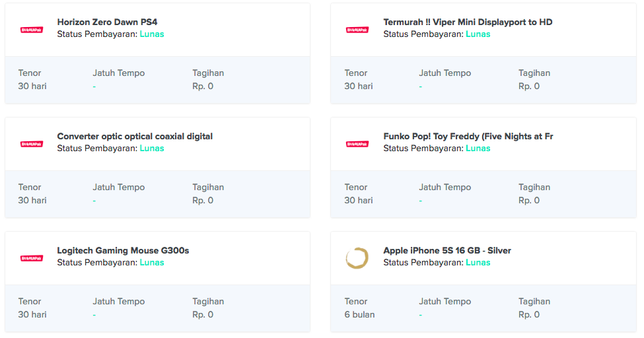Click the Bukalapak logo beside Horizon Zero Dawn PS4

(32, 30)
